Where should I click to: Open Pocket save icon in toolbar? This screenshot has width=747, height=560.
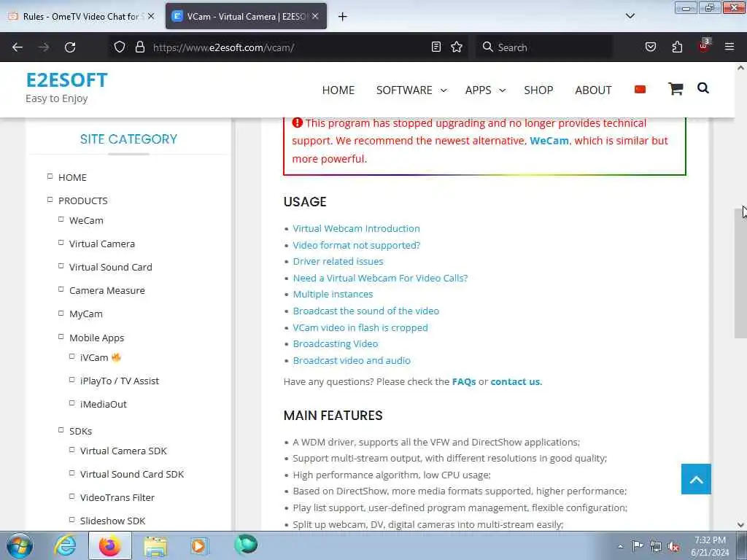coord(651,47)
